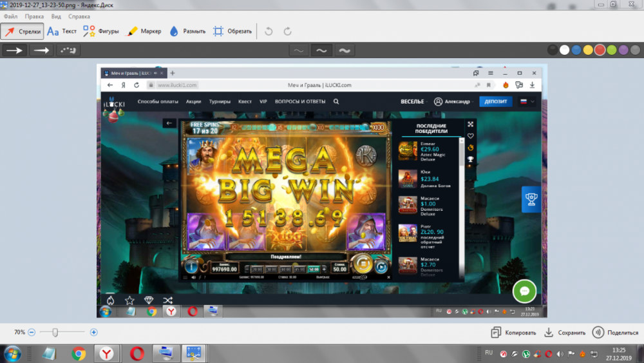Pick the blue color swatch
Viewport: 644px width, 363px height.
click(576, 50)
